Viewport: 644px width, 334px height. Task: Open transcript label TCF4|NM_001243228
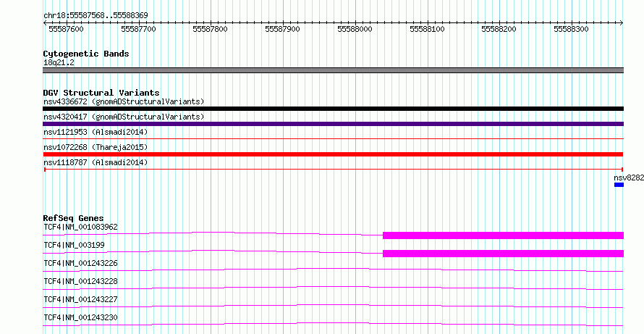tap(80, 281)
